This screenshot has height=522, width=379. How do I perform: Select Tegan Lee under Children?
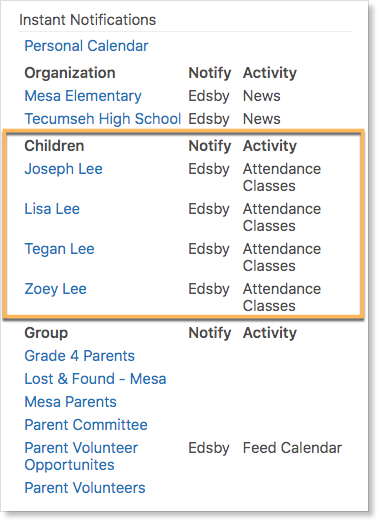[59, 249]
